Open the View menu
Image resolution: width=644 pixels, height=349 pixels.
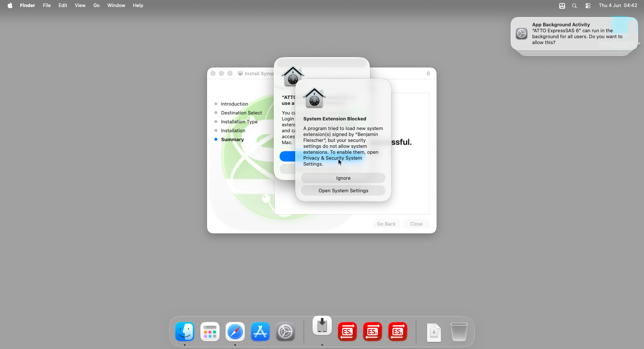pos(80,5)
